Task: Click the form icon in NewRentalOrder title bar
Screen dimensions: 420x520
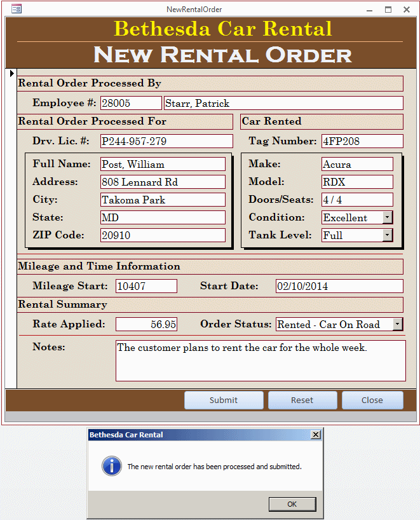Action: [x=17, y=9]
